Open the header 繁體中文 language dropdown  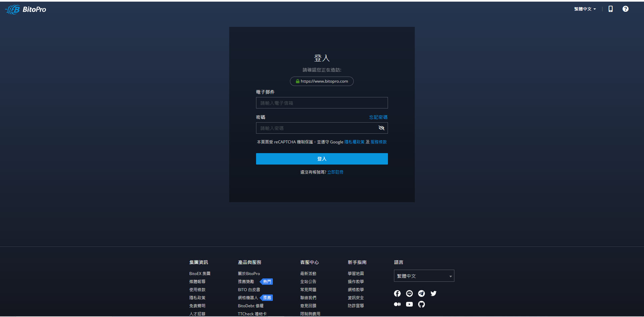tap(585, 9)
